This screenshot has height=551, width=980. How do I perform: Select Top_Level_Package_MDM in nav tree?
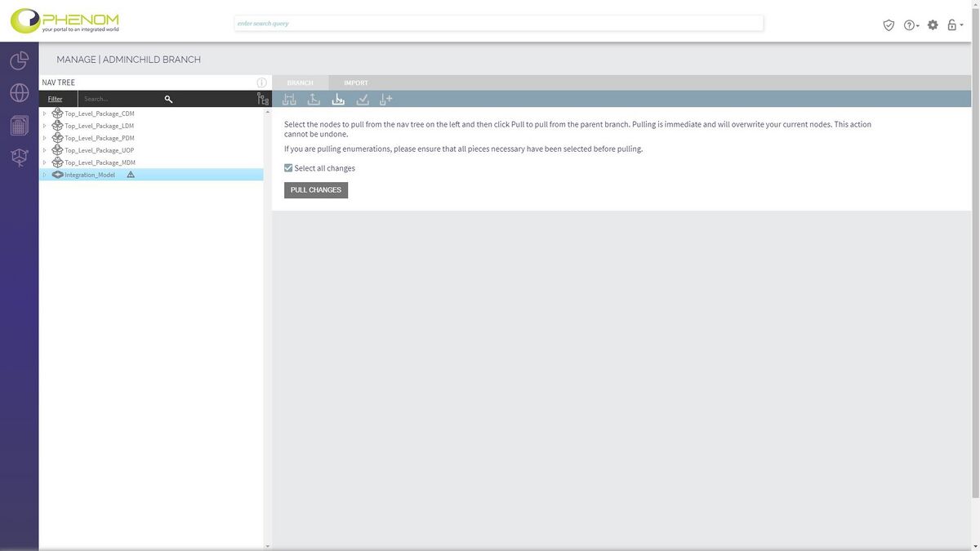point(100,162)
